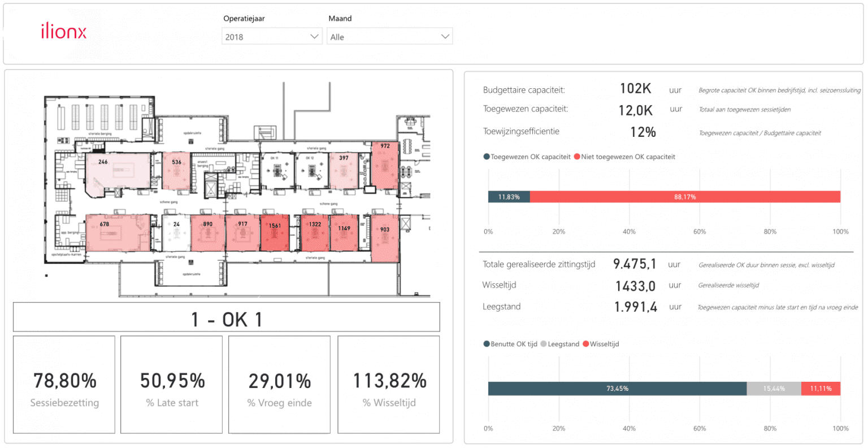This screenshot has height=448, width=868.
Task: Click Niet toegewezen OK capaciteit legend marker
Action: pos(577,157)
